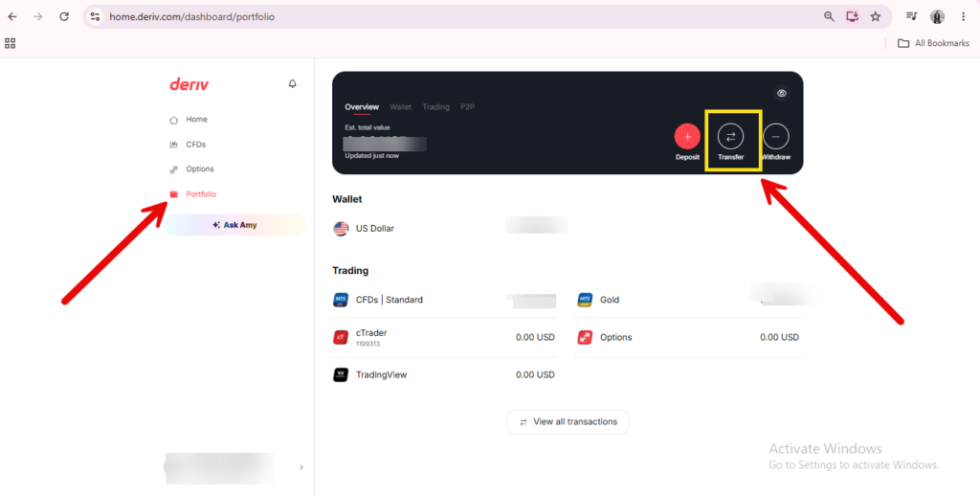Viewport: 980px width, 496px height.
Task: Click the Ask Amy button
Action: (x=235, y=225)
